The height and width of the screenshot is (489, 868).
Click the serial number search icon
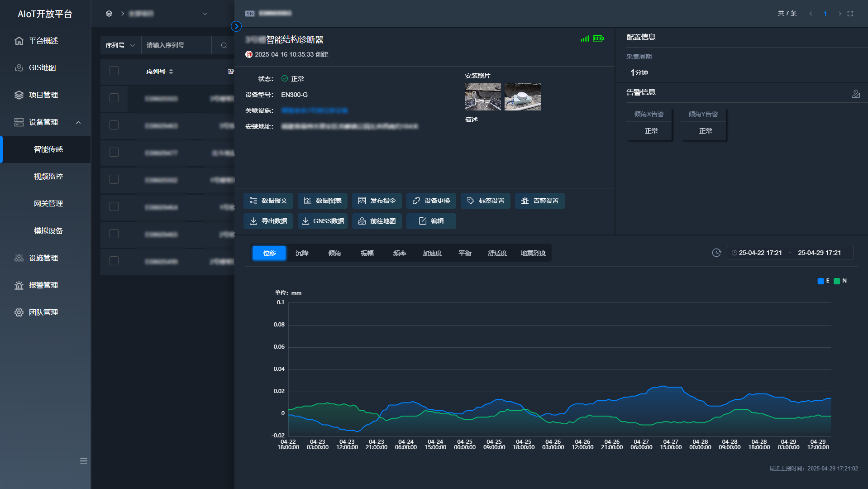(x=224, y=45)
